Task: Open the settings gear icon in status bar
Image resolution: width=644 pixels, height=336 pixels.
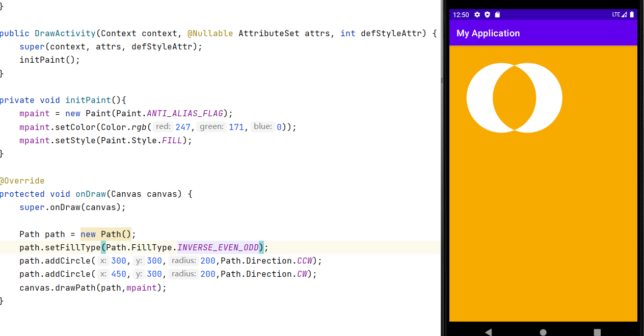Action: click(x=477, y=15)
